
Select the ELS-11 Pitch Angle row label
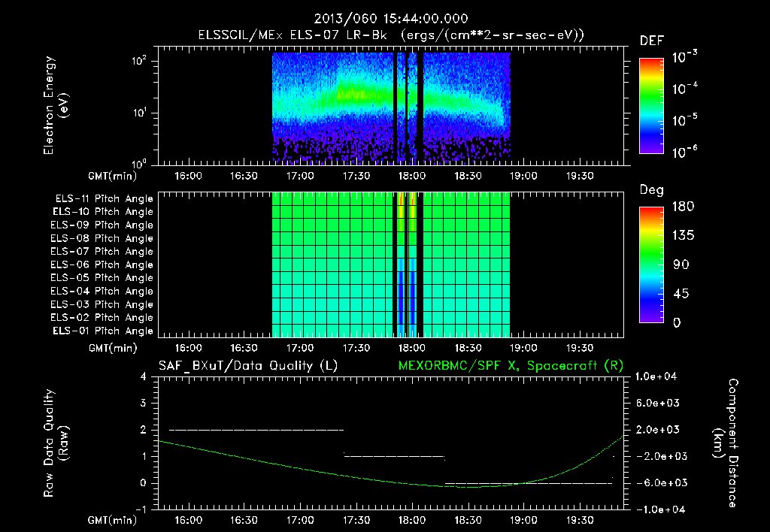coord(104,199)
